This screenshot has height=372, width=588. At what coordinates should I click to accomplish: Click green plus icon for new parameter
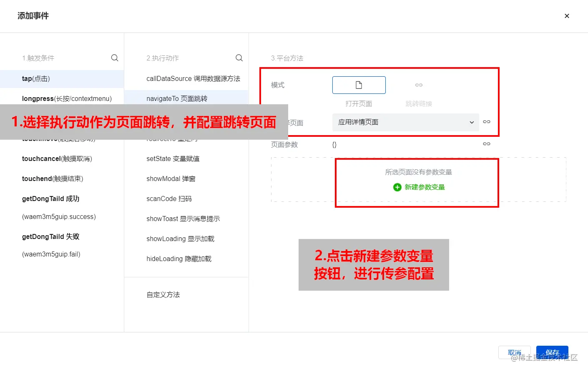[x=397, y=187]
